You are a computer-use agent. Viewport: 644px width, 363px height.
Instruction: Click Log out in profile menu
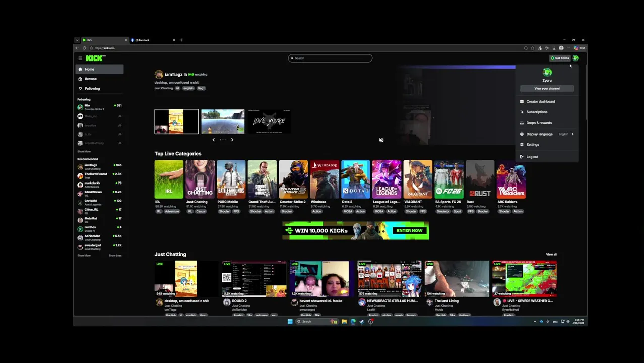coord(547,157)
